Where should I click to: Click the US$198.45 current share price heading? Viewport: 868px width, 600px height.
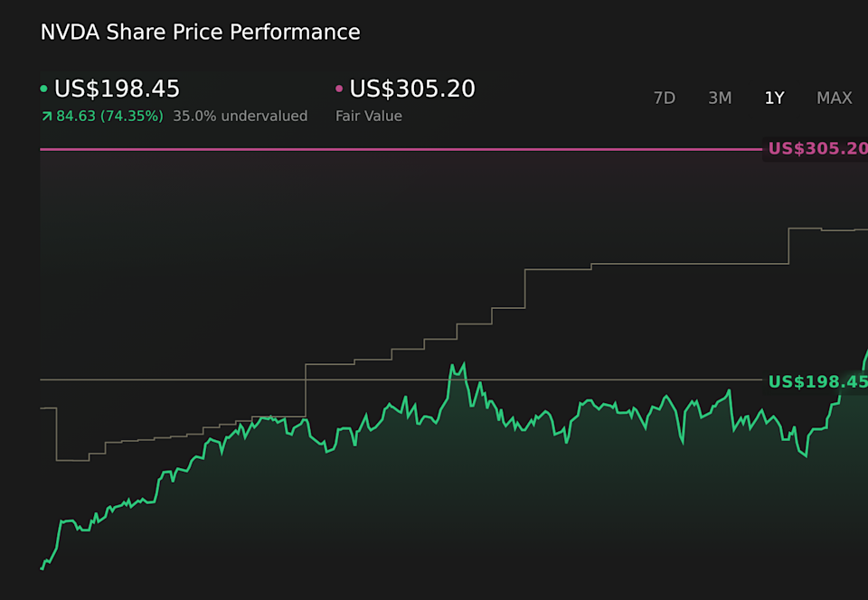point(117,89)
